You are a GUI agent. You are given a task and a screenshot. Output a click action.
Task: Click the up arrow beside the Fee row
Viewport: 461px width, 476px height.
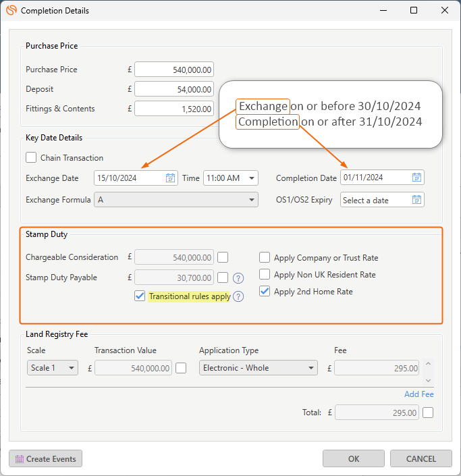(x=428, y=364)
